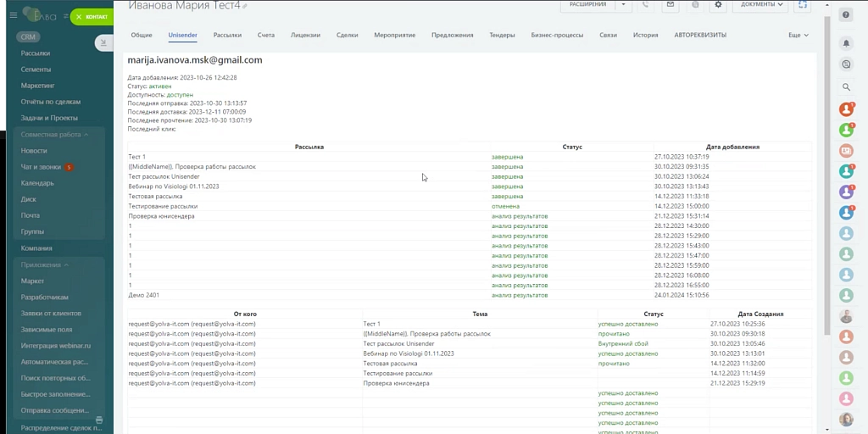
Task: Open the gear settings icon in header
Action: tap(718, 4)
